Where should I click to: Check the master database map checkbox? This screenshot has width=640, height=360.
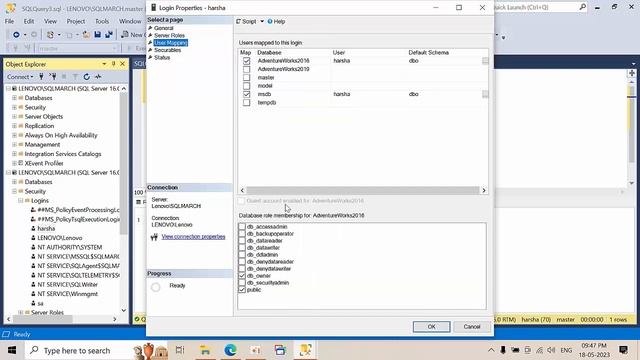coord(246,78)
